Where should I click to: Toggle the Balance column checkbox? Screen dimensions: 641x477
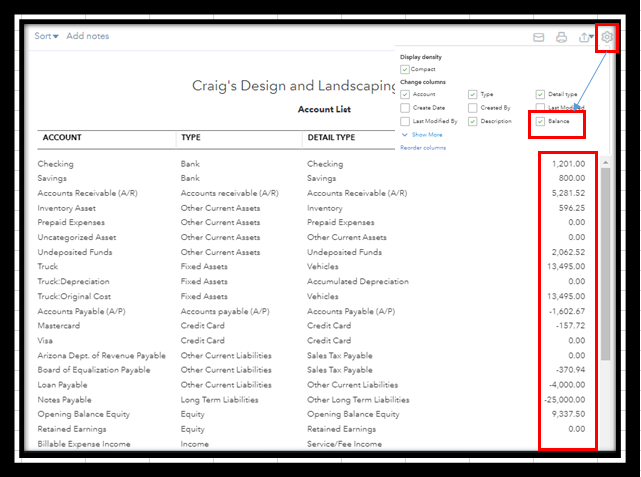(540, 121)
